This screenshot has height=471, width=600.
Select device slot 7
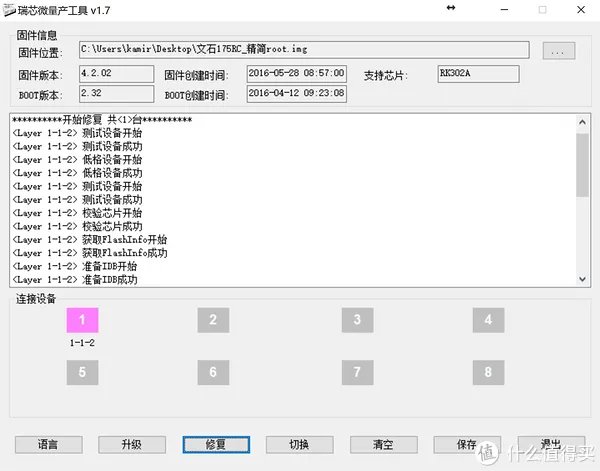pyautogui.click(x=357, y=372)
